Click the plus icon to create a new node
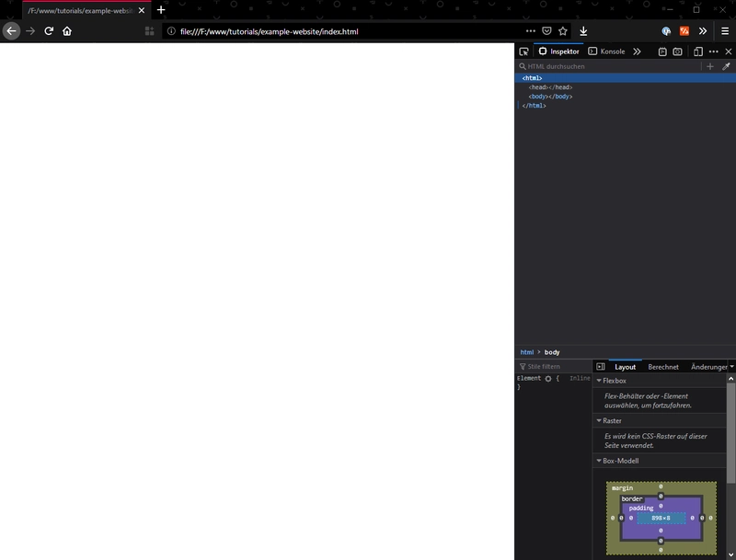Viewport: 736px width, 560px height. point(710,66)
